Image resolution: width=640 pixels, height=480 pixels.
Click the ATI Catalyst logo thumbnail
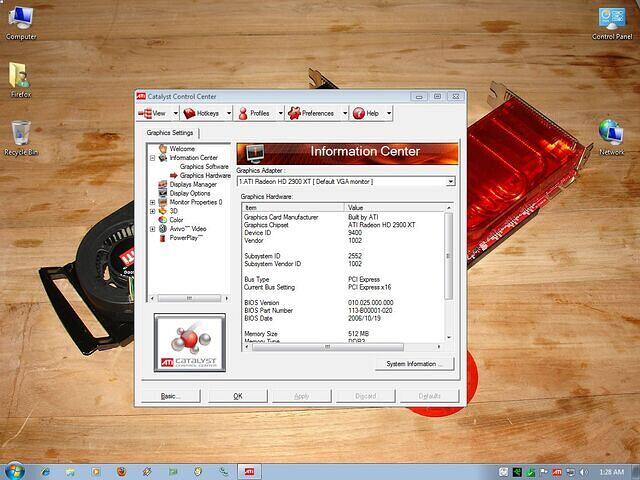coord(190,343)
